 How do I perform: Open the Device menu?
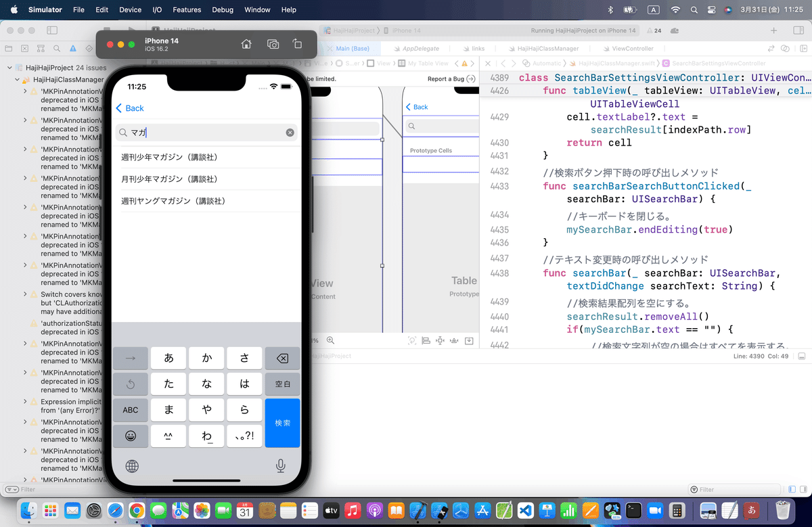(x=130, y=10)
